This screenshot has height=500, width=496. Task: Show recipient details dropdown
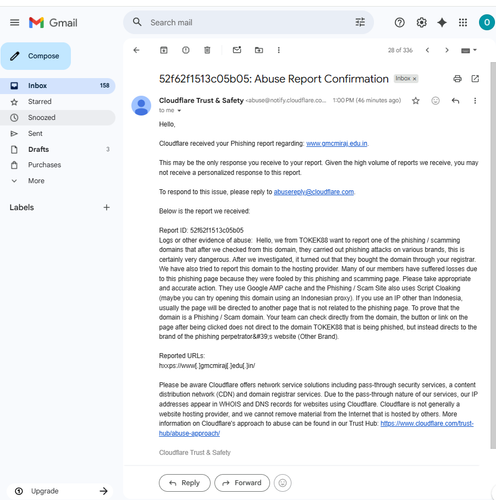(x=179, y=110)
